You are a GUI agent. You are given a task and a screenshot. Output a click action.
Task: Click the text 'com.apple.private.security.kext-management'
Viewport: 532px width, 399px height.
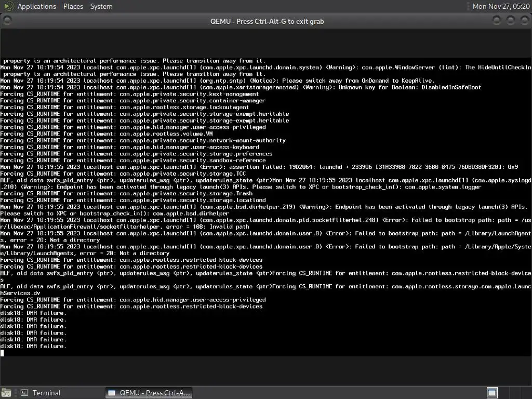tap(189, 94)
